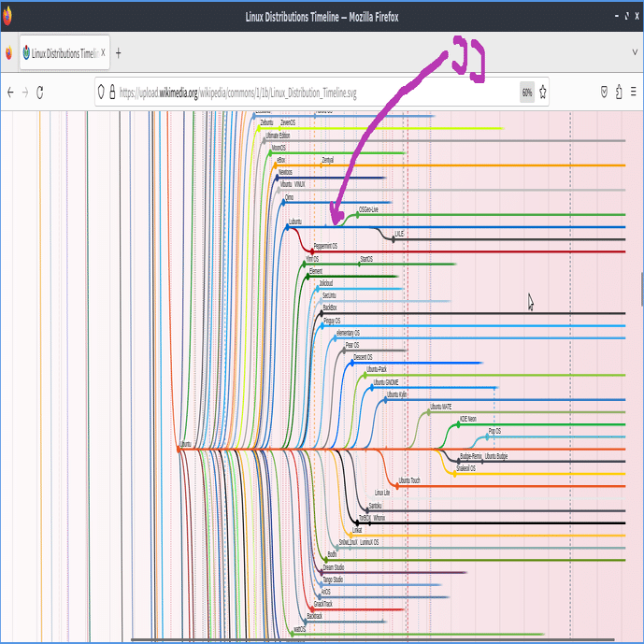Viewport: 644px width, 644px height.
Task: Open a new tab with plus button
Action: [x=119, y=53]
